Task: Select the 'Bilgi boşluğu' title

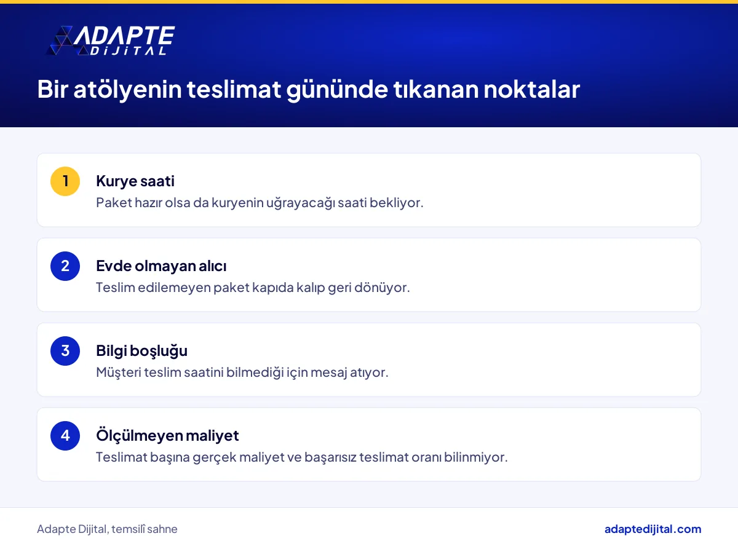Action: [141, 351]
